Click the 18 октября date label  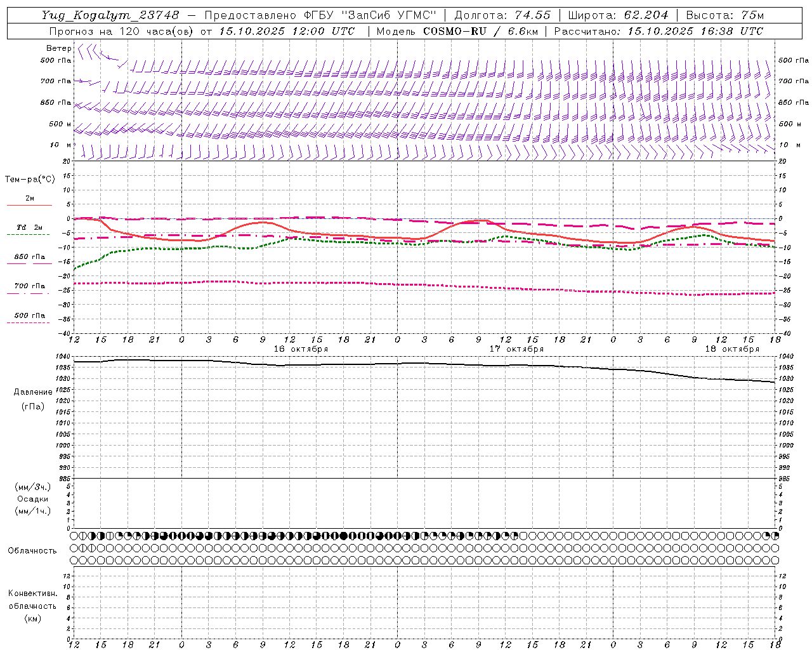click(732, 349)
